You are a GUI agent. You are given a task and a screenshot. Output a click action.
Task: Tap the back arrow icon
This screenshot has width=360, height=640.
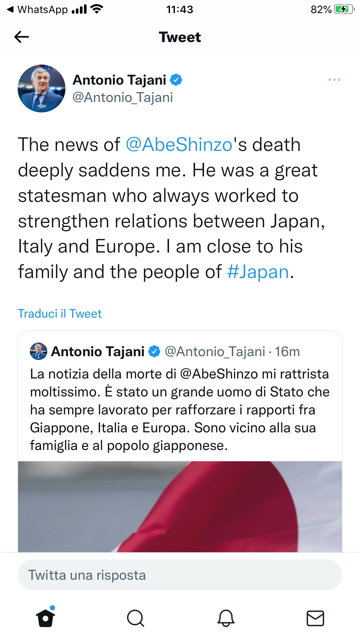tap(21, 37)
